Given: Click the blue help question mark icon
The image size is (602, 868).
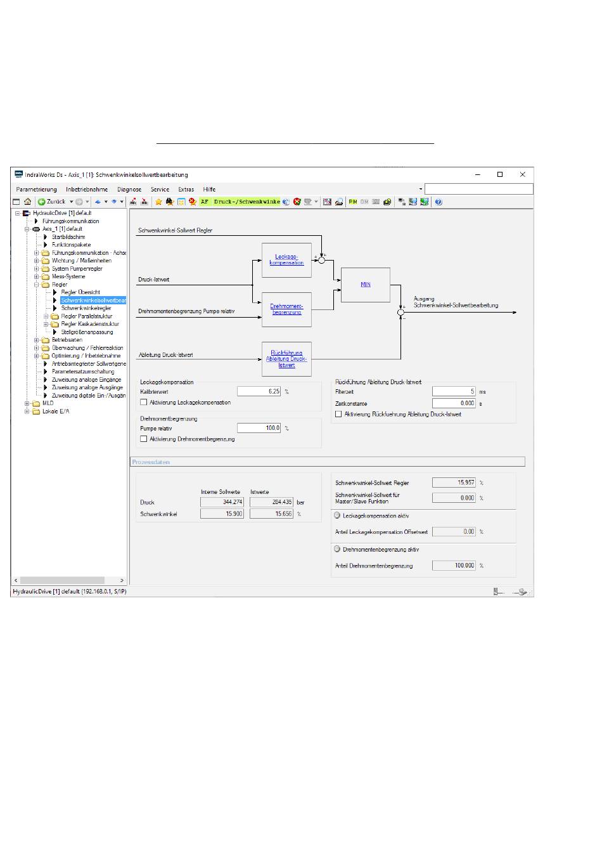Looking at the screenshot, I should point(439,202).
